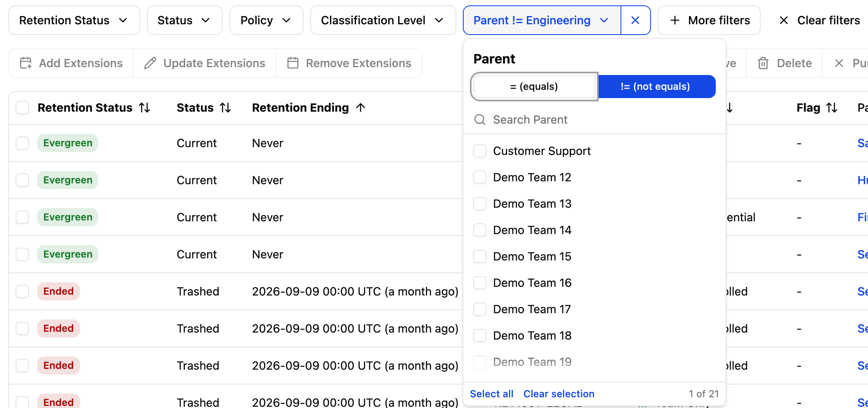Switch to = (equals) operator
The image size is (868, 408).
[534, 87]
